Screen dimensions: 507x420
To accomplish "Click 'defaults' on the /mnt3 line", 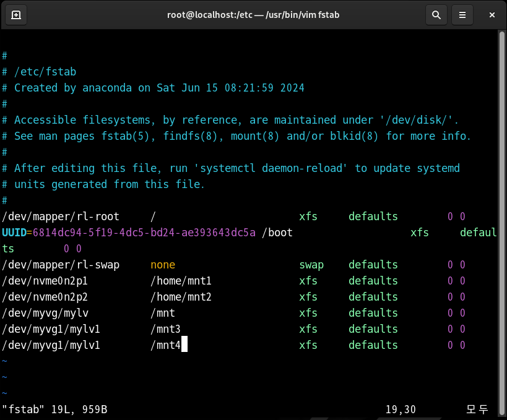I will point(373,329).
